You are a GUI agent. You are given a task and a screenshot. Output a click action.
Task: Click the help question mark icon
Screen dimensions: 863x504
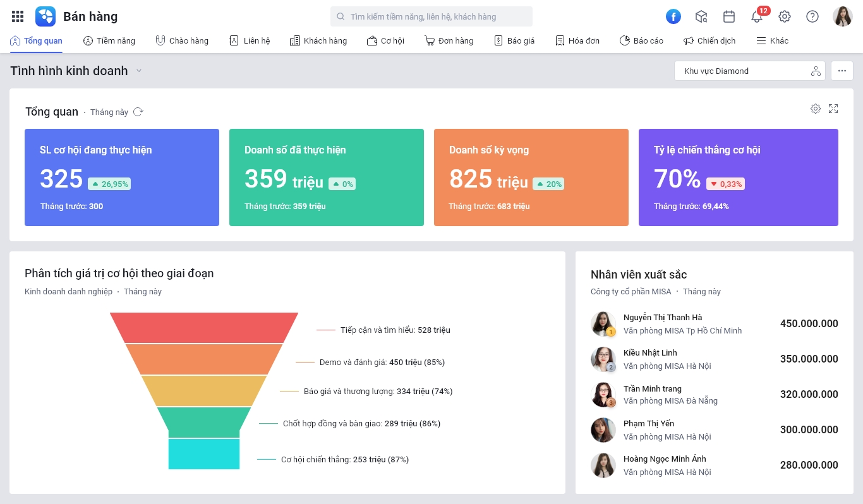tap(812, 16)
